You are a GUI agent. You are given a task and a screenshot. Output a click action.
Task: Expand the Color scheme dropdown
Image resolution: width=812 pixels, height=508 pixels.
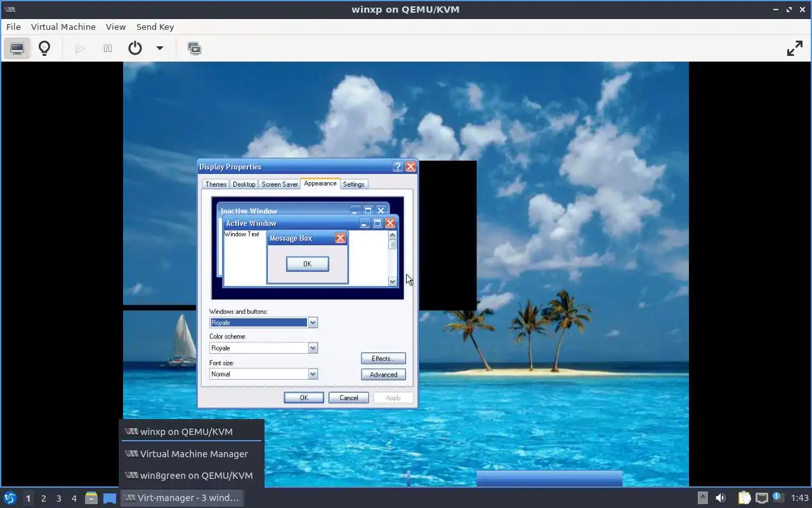[313, 348]
